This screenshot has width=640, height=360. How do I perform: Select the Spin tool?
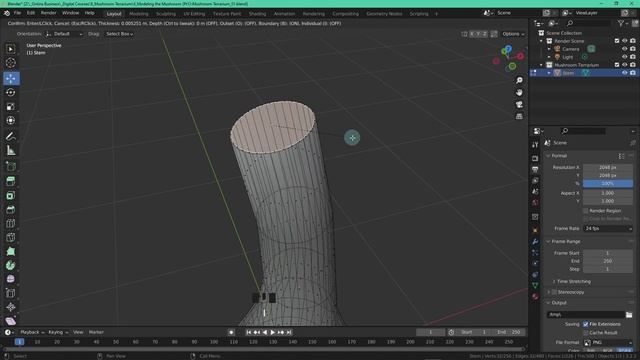(11, 265)
